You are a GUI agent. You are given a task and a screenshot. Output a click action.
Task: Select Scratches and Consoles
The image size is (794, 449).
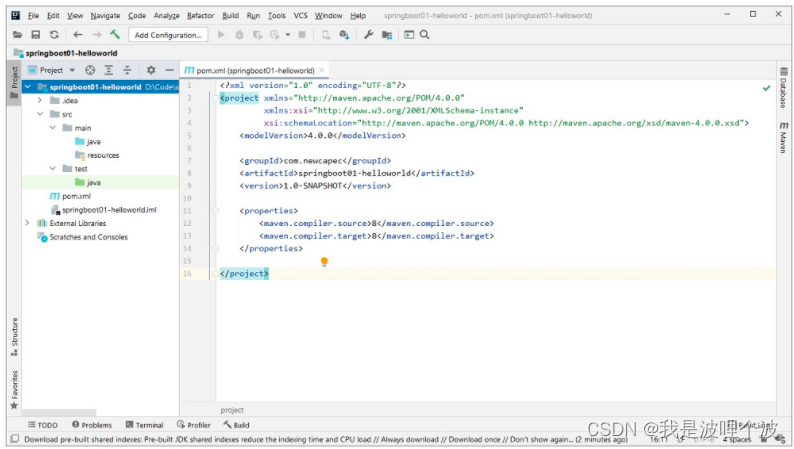click(88, 237)
